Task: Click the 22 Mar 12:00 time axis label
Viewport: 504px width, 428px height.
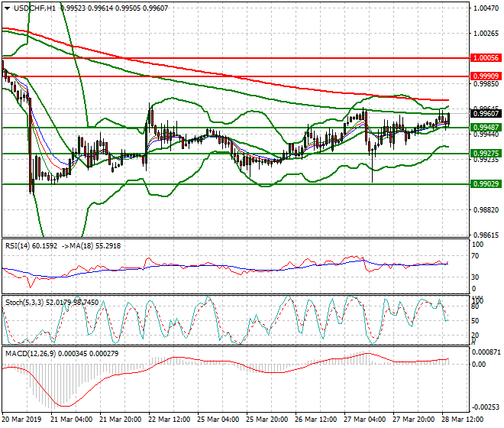Action: click(x=170, y=420)
